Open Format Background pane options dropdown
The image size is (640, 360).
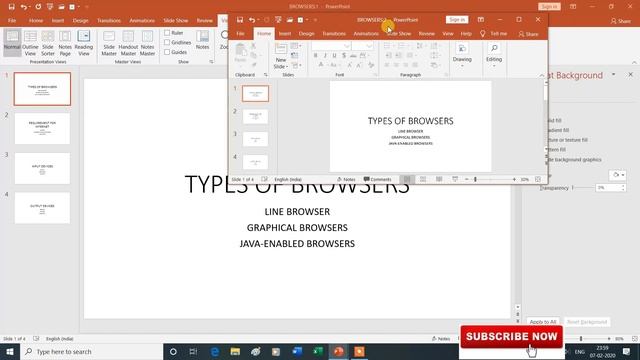click(x=613, y=75)
